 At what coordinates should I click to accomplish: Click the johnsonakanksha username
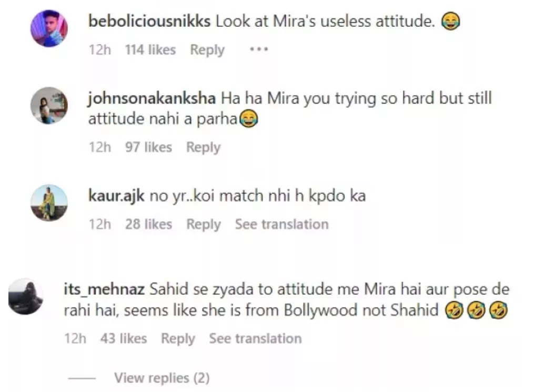click(152, 98)
